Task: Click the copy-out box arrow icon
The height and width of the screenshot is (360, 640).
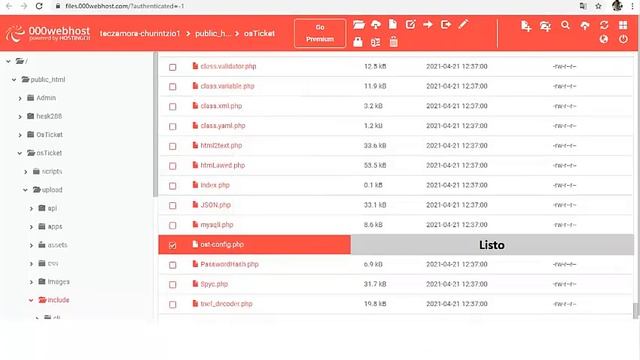Action: tap(446, 24)
